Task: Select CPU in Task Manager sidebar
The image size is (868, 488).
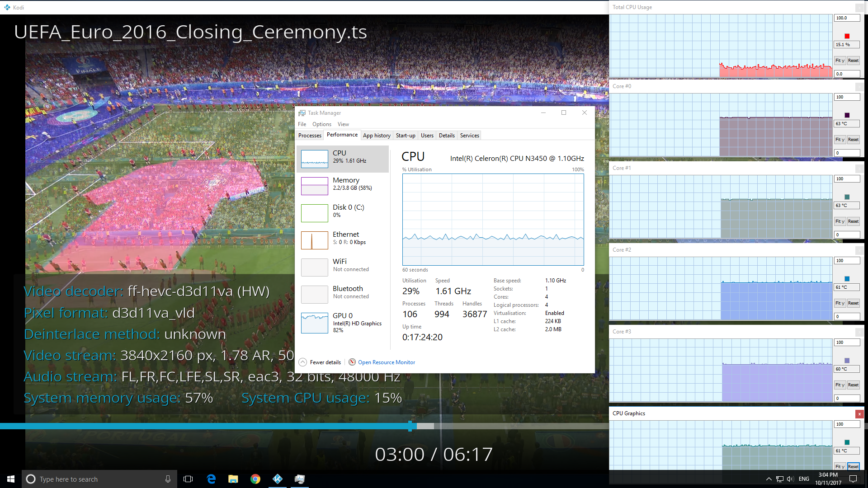Action: 343,159
